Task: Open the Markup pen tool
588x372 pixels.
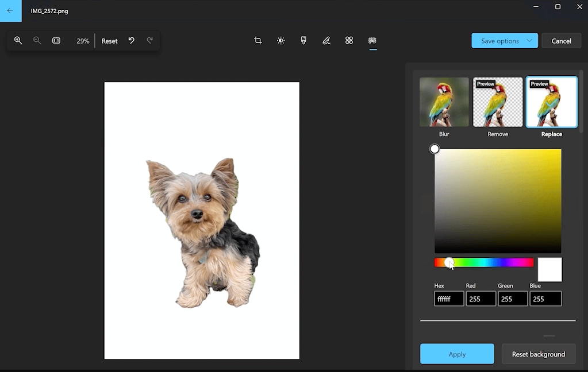Action: pos(326,41)
